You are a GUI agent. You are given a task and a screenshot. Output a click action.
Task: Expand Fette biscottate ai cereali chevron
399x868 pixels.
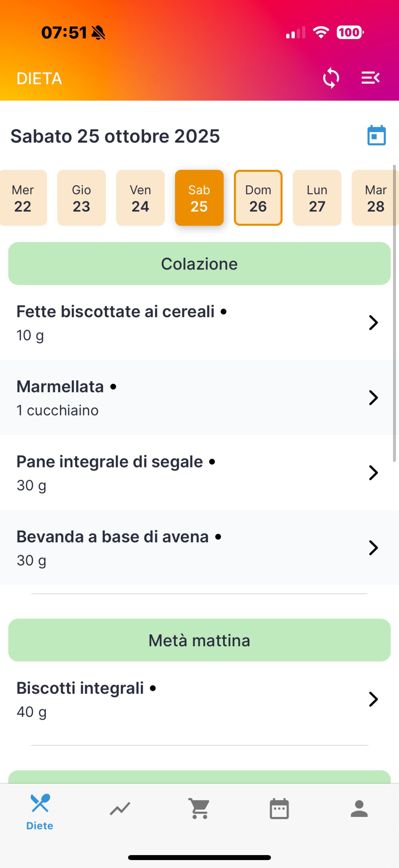pyautogui.click(x=374, y=322)
